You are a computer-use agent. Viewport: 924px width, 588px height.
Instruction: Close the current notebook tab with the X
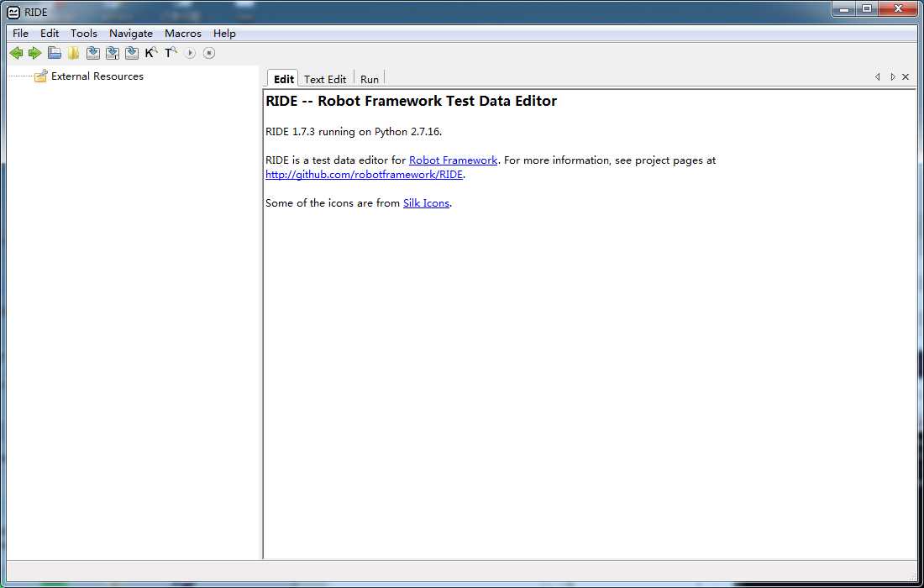coord(906,77)
